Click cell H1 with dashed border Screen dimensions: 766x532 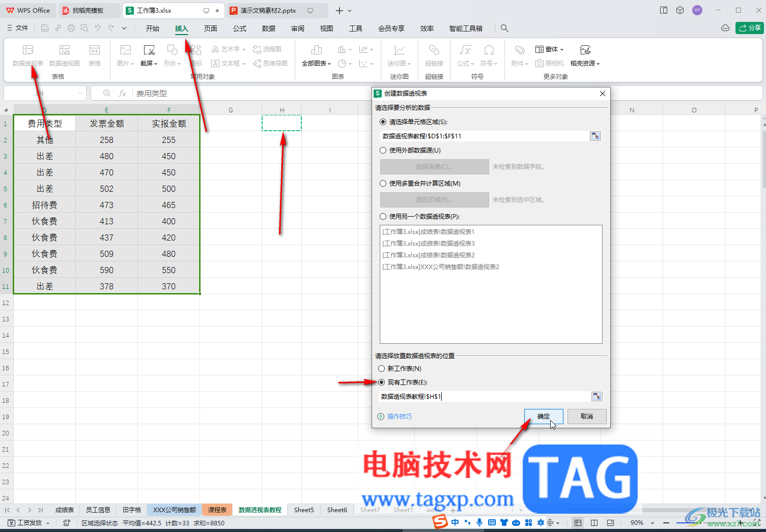pyautogui.click(x=282, y=123)
